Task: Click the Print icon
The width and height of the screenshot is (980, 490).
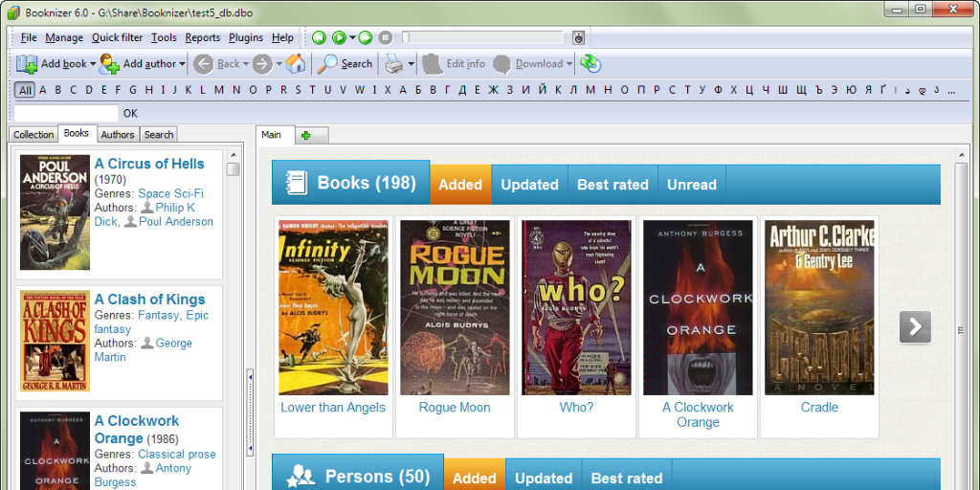Action: (393, 64)
